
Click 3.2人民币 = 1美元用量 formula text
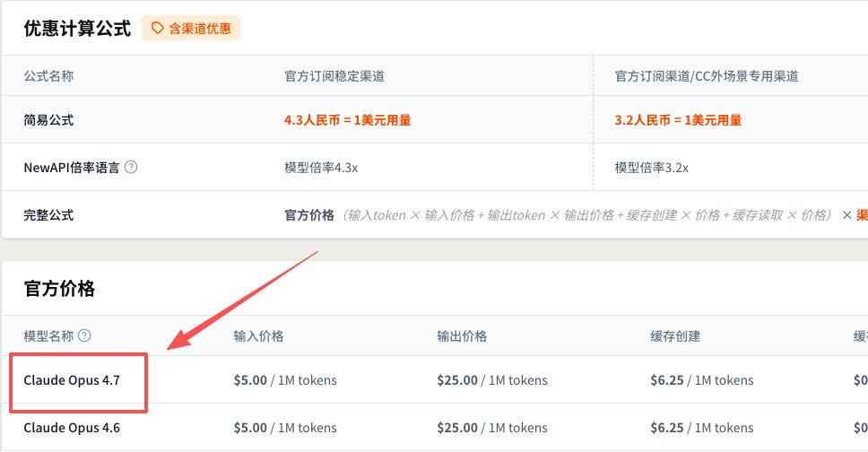pos(678,119)
